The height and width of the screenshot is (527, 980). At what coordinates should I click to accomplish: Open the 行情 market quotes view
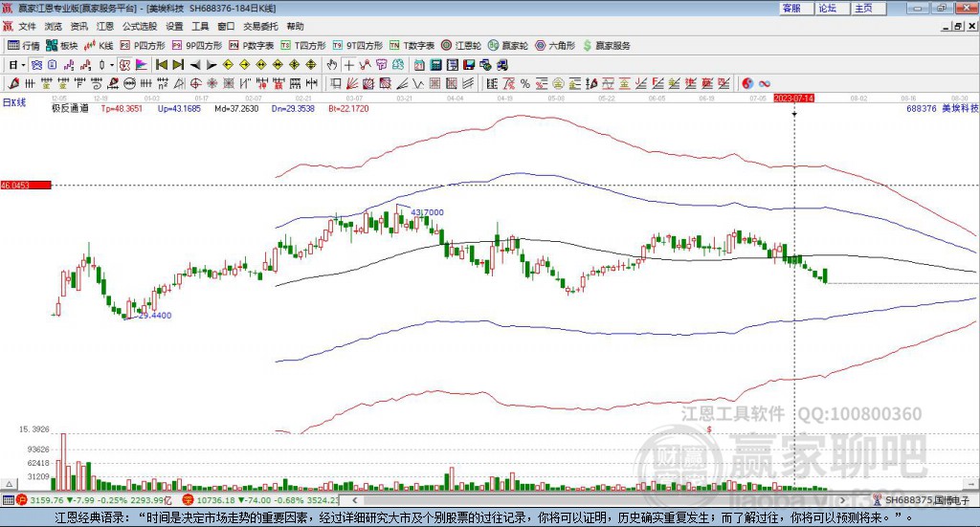23,46
